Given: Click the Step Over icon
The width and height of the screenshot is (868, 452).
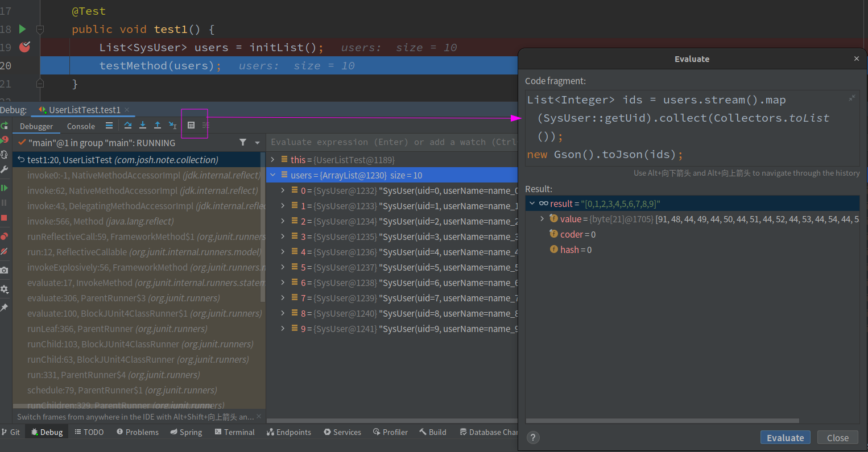Looking at the screenshot, I should 128,125.
